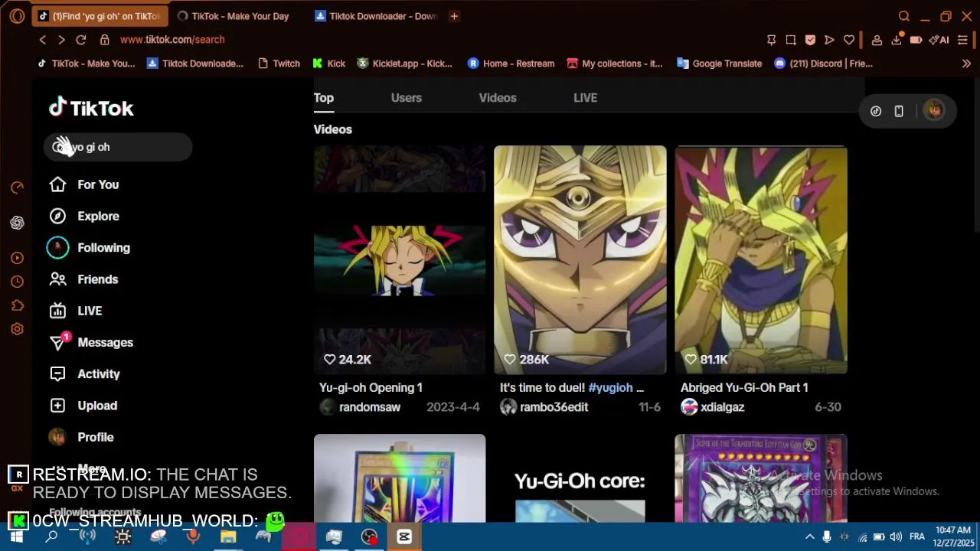This screenshot has width=980, height=551.
Task: Open a new tab with plus button
Action: (454, 16)
